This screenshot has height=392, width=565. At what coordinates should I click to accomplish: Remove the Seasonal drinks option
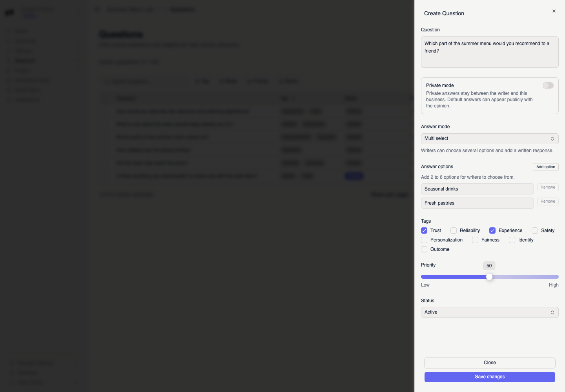(x=548, y=187)
